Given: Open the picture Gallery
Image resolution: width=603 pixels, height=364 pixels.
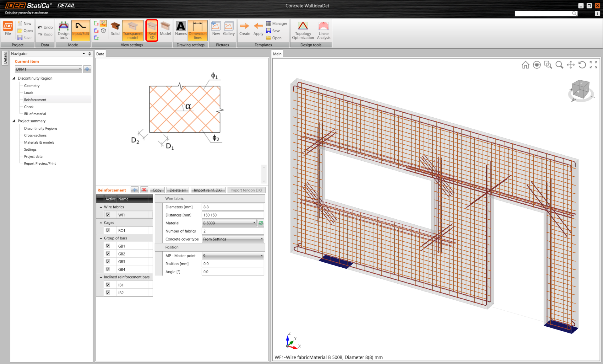Looking at the screenshot, I should click(x=229, y=29).
